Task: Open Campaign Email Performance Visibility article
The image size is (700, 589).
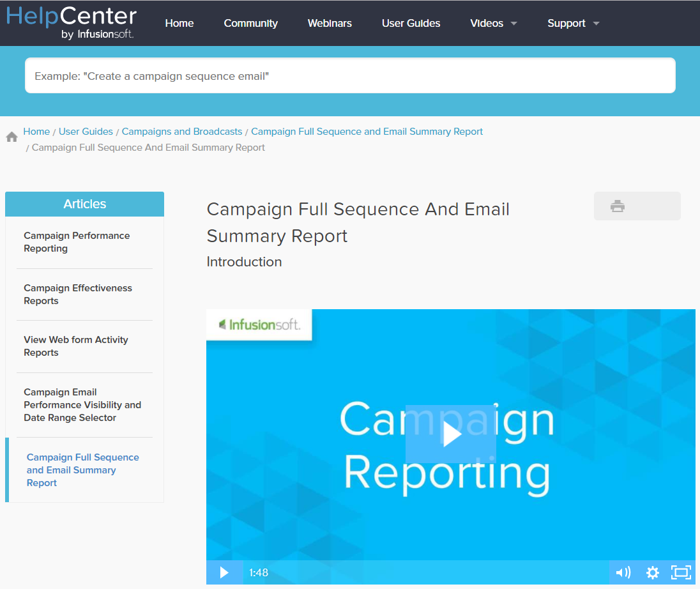Action: [82, 404]
